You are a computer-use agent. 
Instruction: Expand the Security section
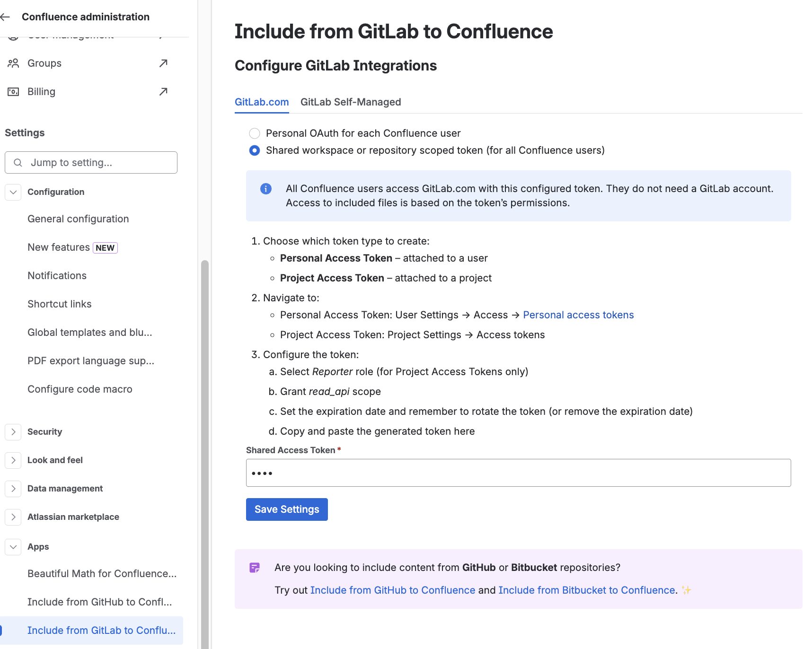coord(13,431)
